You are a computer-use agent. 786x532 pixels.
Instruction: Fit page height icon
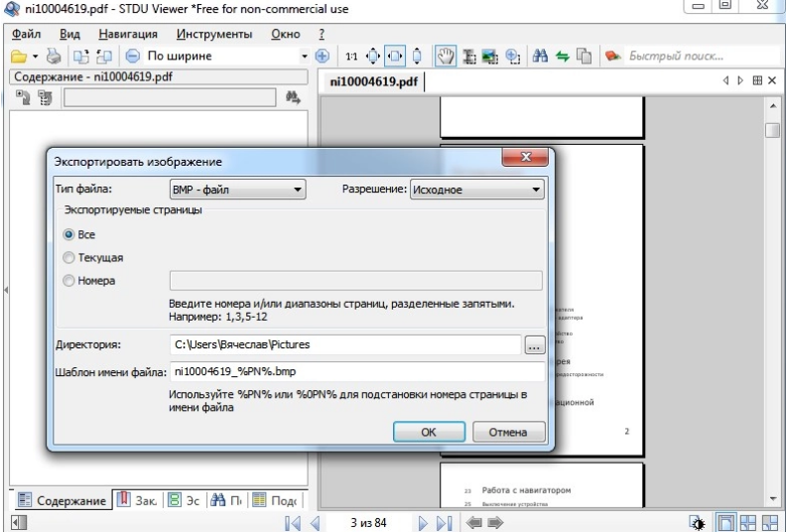417,57
